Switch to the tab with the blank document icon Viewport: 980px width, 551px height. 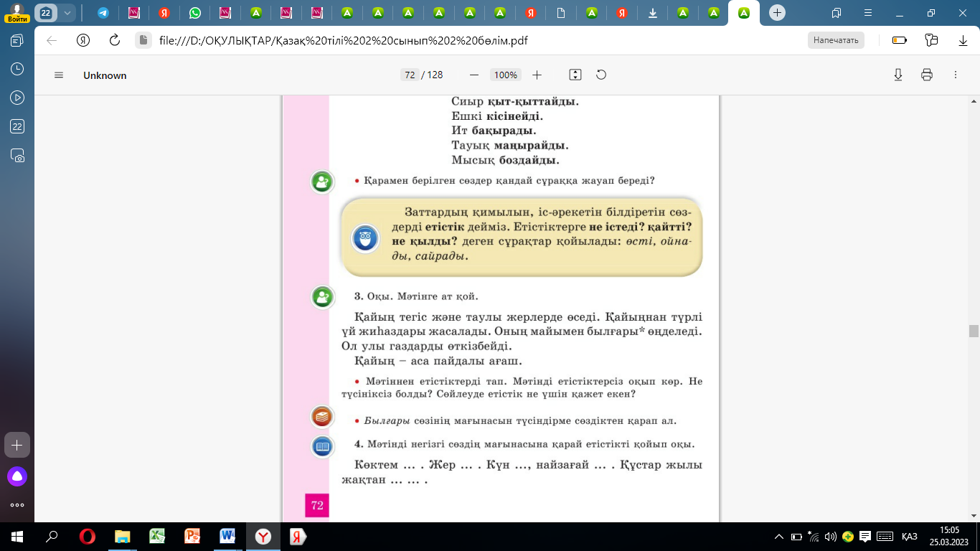point(561,13)
